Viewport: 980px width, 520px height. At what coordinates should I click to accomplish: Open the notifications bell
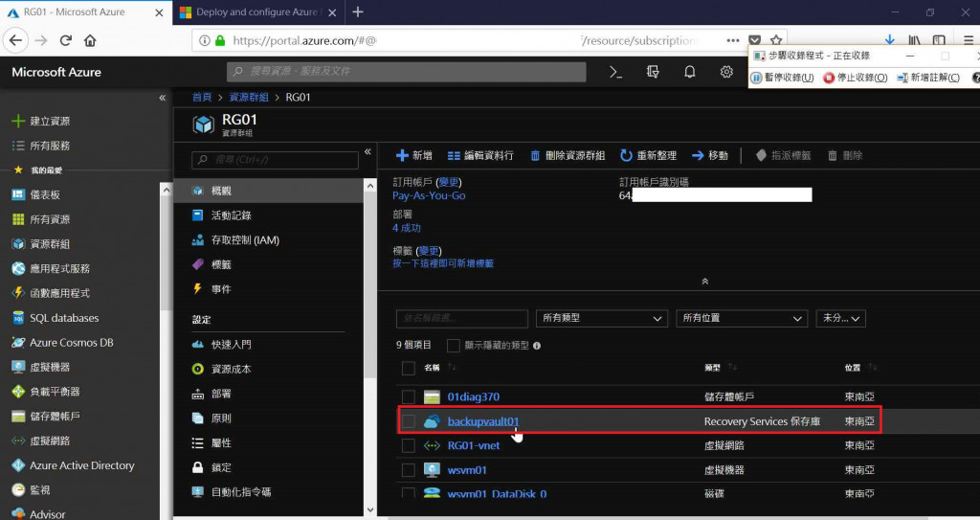pos(689,72)
